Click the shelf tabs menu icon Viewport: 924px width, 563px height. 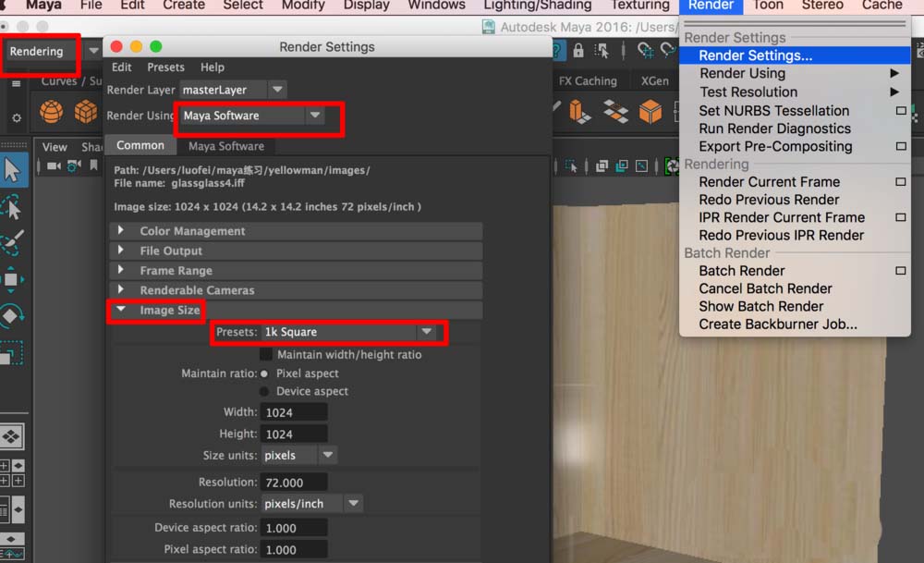click(x=17, y=84)
